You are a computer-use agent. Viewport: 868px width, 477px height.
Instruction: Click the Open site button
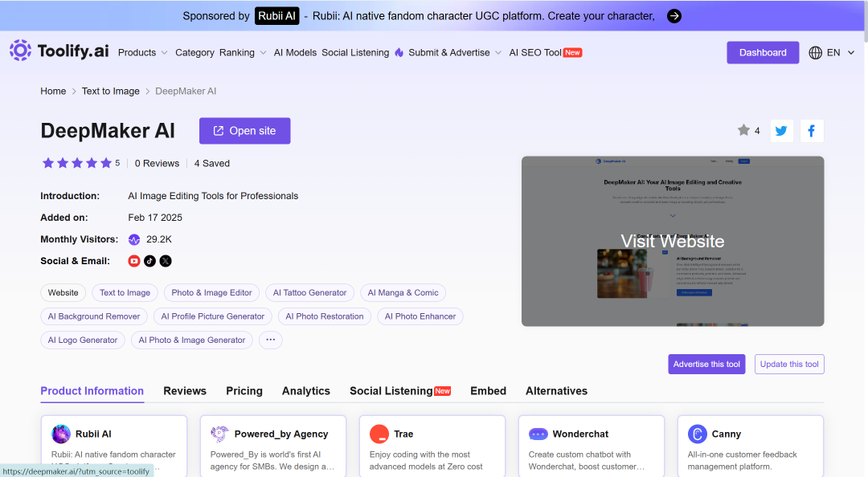point(244,131)
